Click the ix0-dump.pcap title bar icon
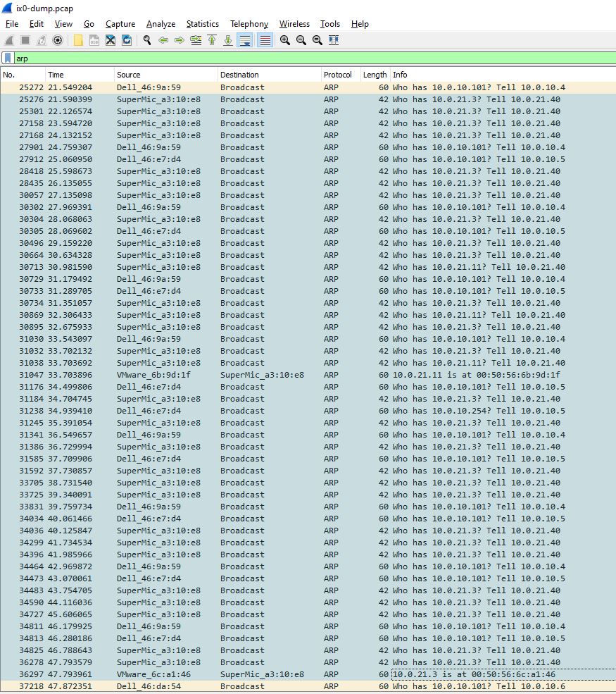This screenshot has width=616, height=694. coord(7,8)
